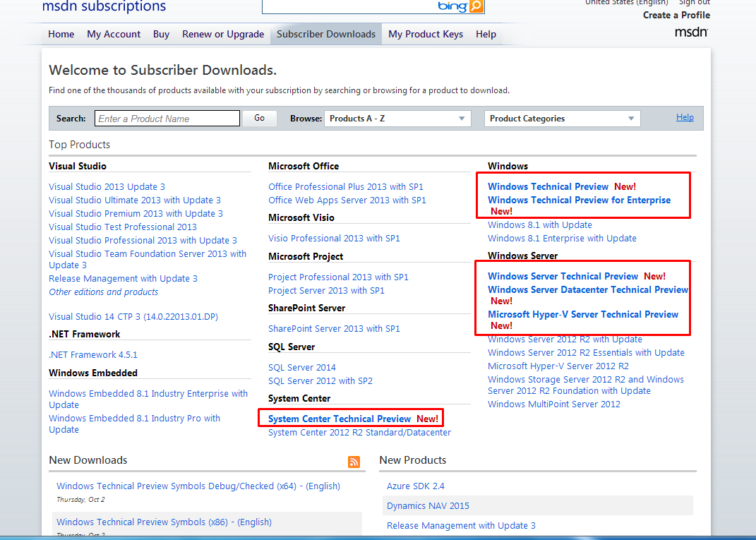Open the Help tab in navigation
The height and width of the screenshot is (540, 756).
[486, 34]
